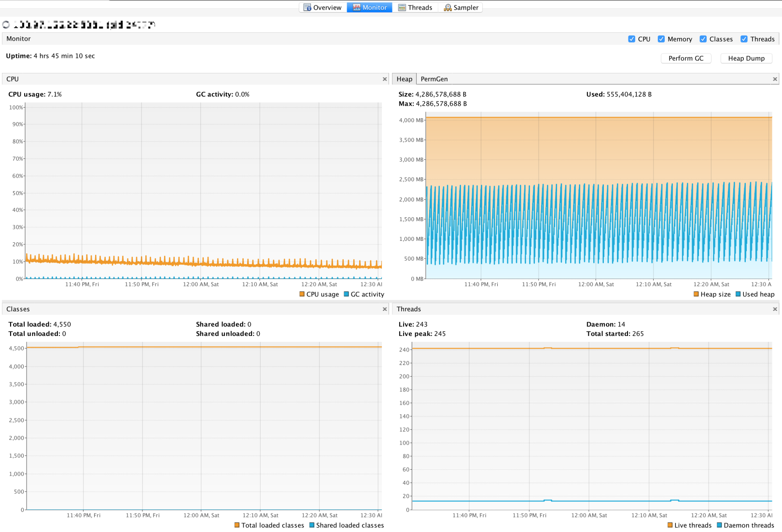The height and width of the screenshot is (532, 782).
Task: Click the Heap Dump button
Action: click(x=746, y=58)
